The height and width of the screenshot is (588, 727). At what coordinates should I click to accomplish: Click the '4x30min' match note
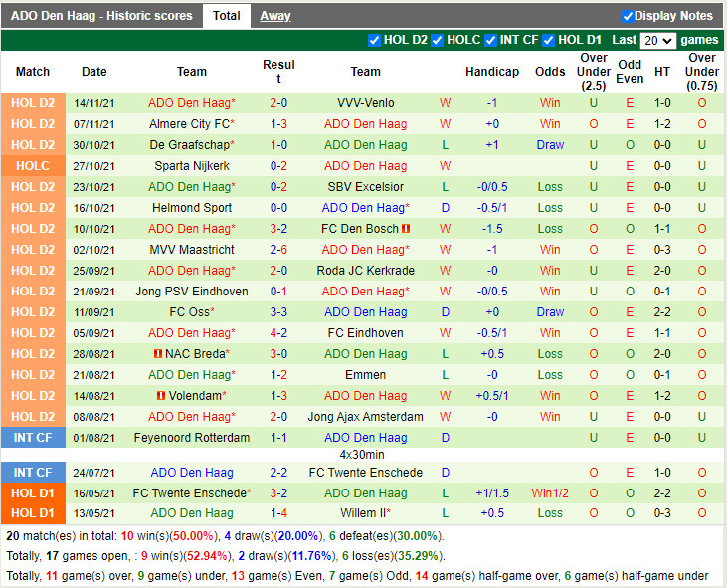point(362,455)
